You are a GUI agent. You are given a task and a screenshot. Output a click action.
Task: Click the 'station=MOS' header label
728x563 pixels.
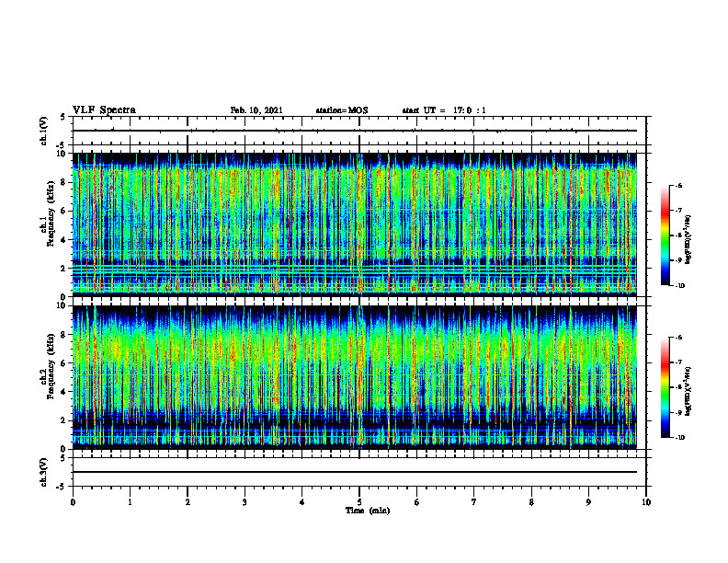click(342, 110)
